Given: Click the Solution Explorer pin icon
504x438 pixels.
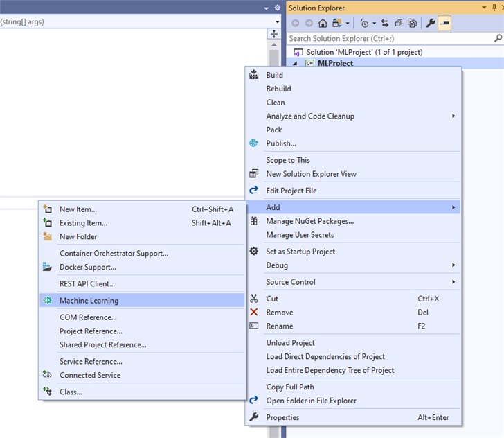Looking at the screenshot, I should click(494, 8).
